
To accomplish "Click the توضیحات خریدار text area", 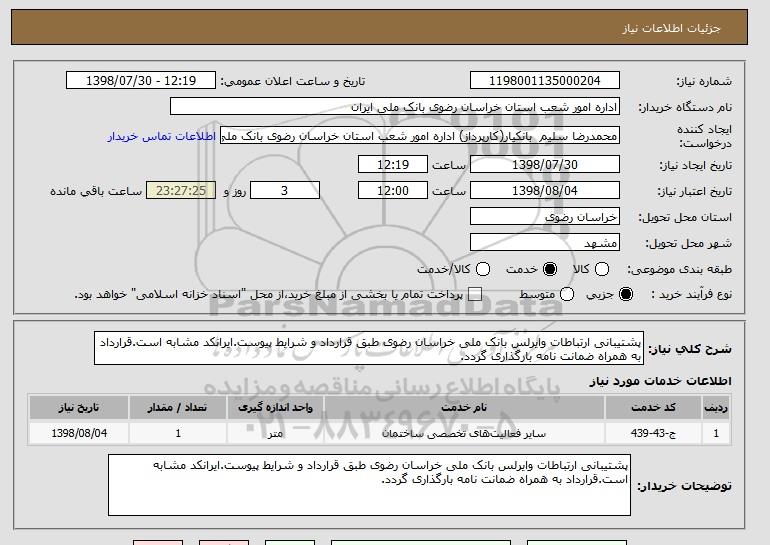I will click(369, 485).
